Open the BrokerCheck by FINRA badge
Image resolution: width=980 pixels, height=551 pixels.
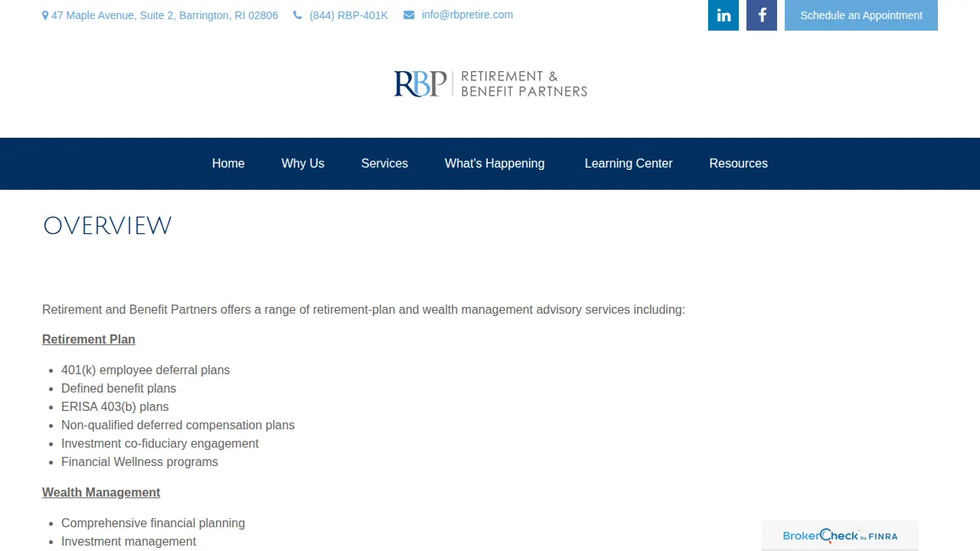pyautogui.click(x=840, y=536)
